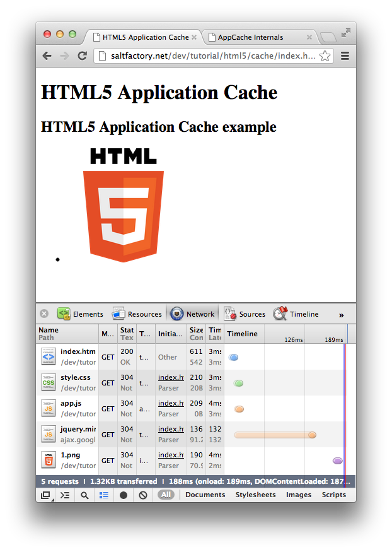Click jquery long orange timeline bar
The width and height of the screenshot is (392, 552).
[275, 435]
